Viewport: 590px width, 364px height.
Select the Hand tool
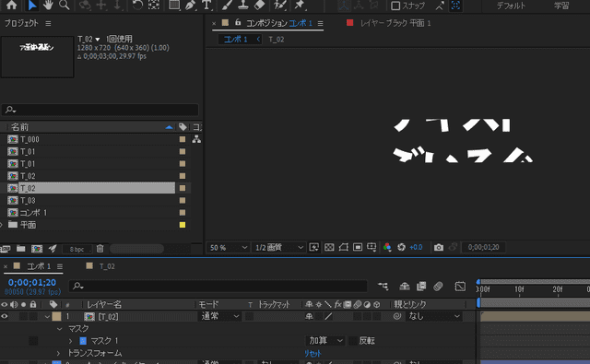pos(48,5)
